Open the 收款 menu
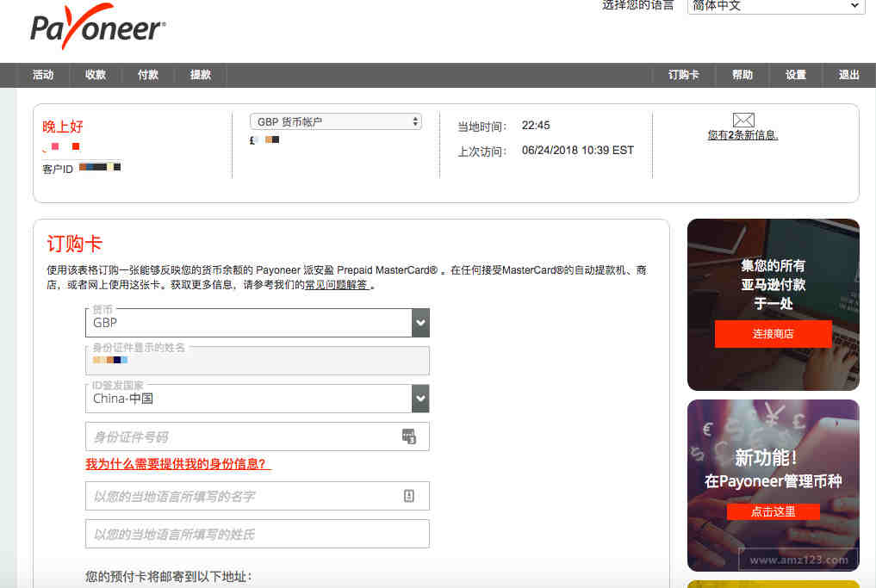This screenshot has height=588, width=876. (96, 75)
